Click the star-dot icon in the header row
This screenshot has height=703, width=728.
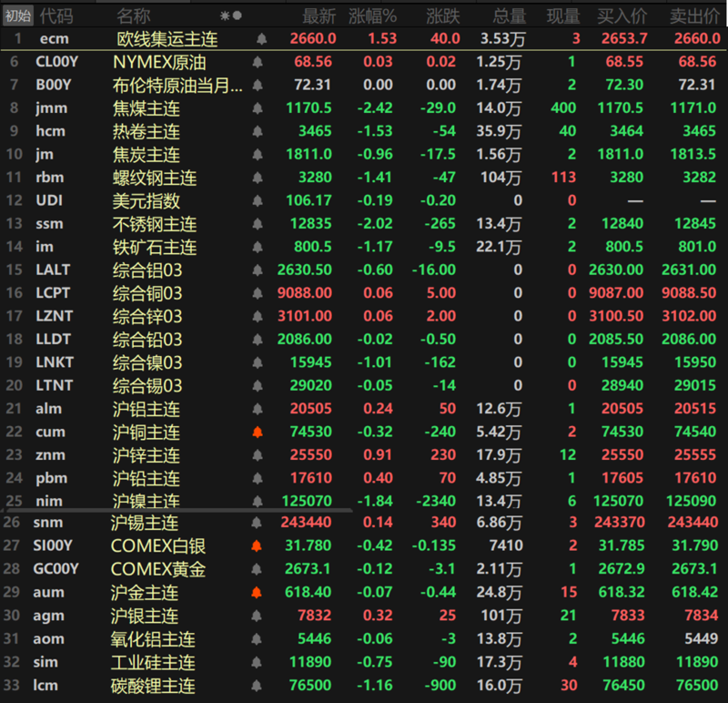(231, 15)
